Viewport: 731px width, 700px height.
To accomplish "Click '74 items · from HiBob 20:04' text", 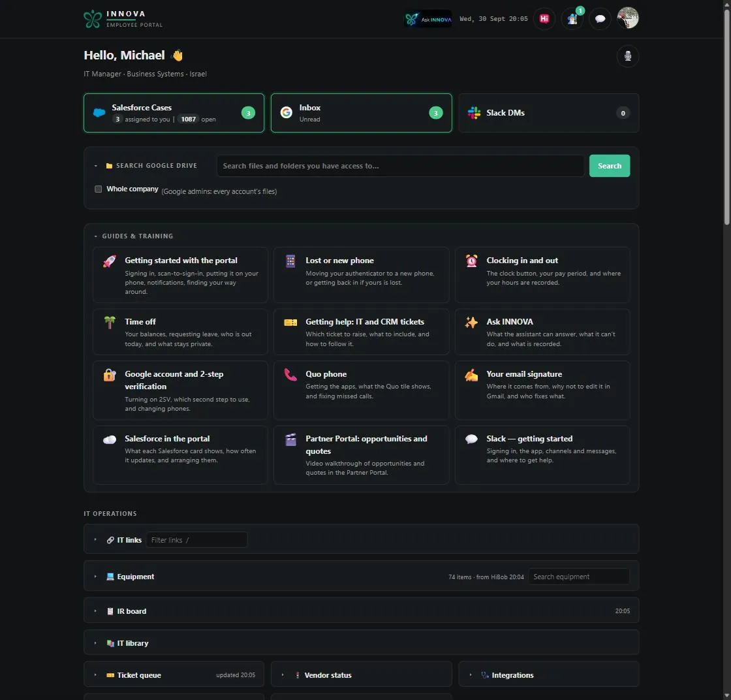I will pyautogui.click(x=486, y=577).
